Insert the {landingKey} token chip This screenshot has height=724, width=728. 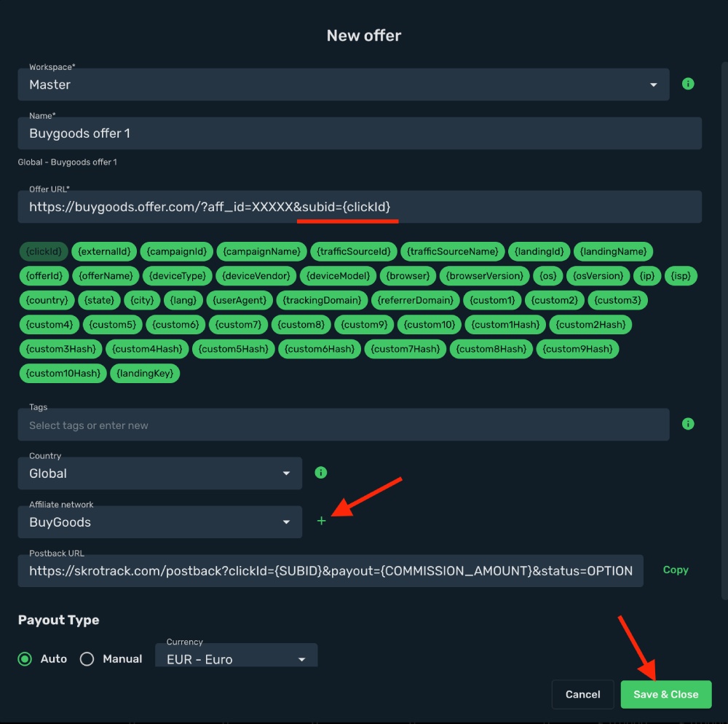pos(145,374)
